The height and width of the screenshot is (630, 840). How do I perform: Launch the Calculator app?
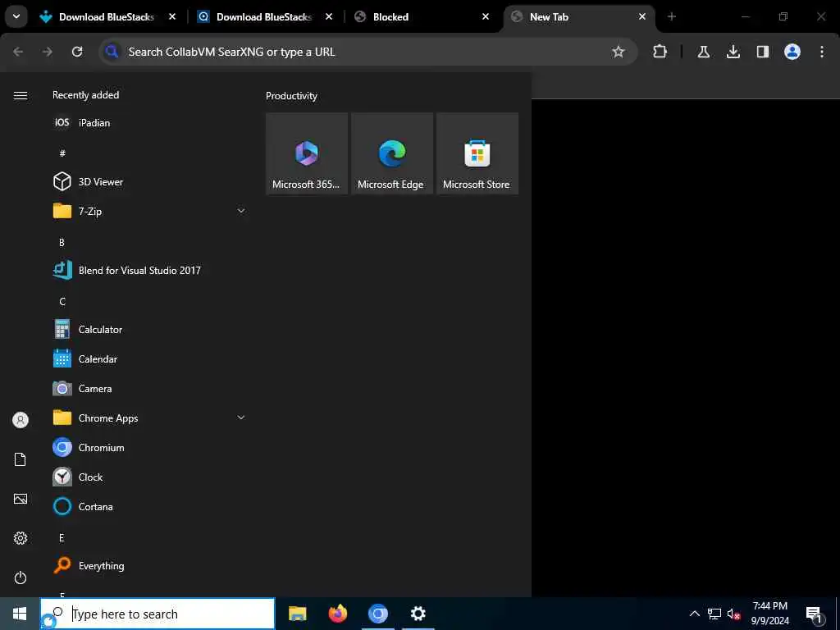coord(149,330)
